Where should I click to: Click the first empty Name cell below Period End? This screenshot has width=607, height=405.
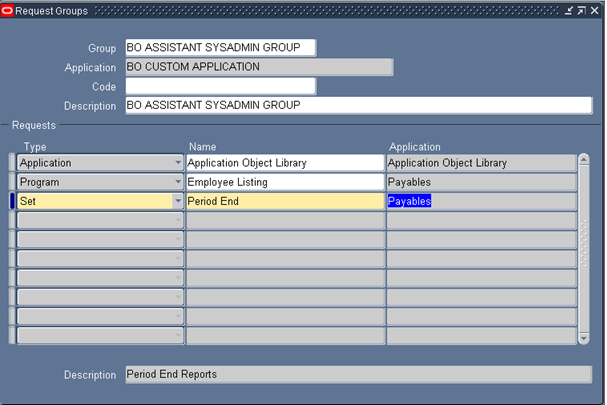pyautogui.click(x=285, y=220)
